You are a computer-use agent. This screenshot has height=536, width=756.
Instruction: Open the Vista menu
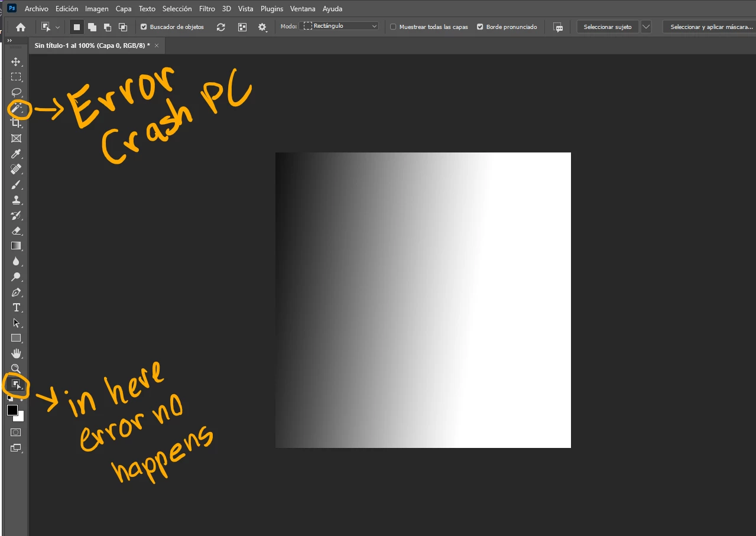click(246, 9)
